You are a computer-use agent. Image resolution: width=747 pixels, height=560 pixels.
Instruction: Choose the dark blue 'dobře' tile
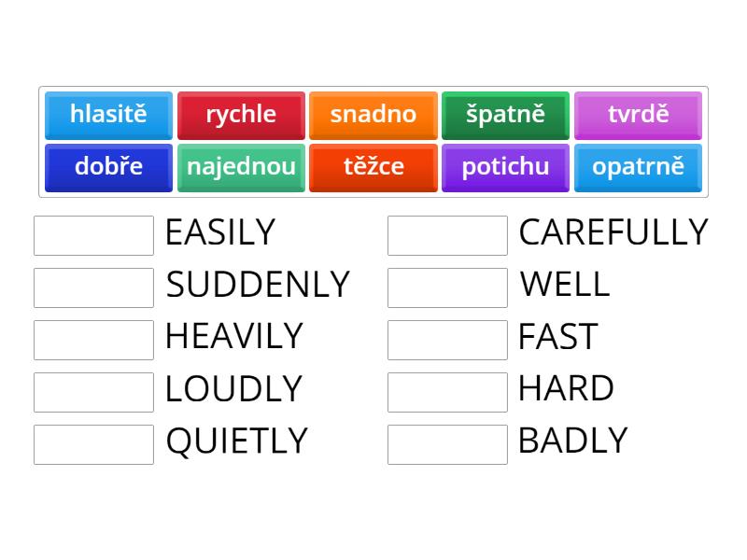tap(108, 167)
